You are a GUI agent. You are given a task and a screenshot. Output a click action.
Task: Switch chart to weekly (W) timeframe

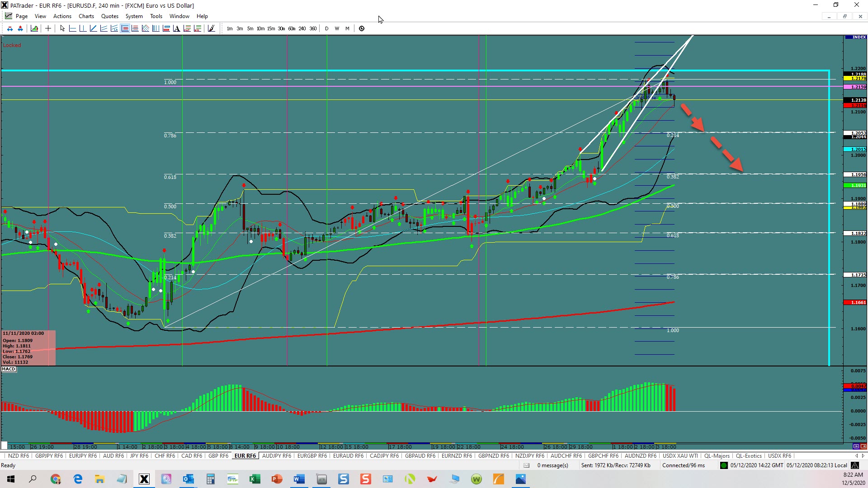(x=337, y=28)
